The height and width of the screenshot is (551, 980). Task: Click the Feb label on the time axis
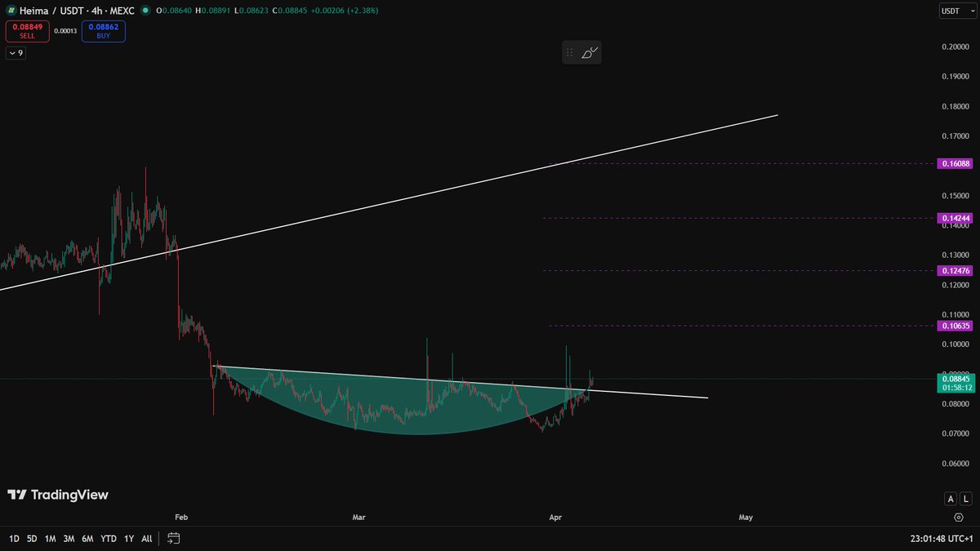click(x=181, y=517)
